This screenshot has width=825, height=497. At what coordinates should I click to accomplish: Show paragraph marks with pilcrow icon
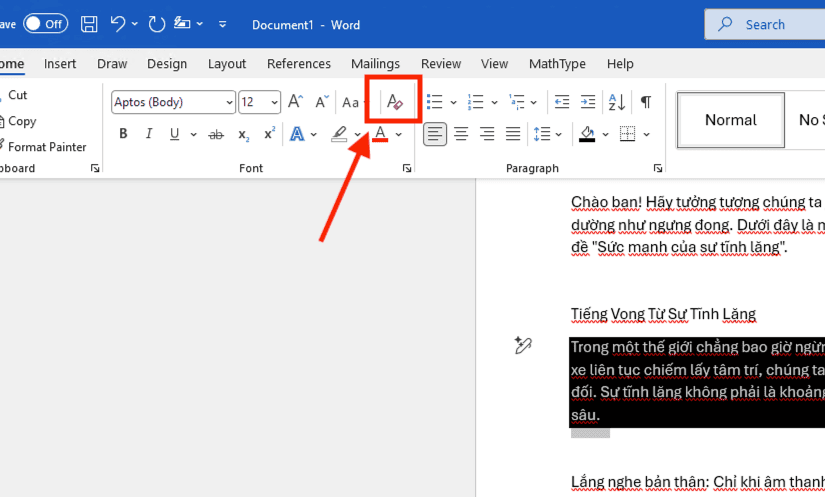pos(646,102)
